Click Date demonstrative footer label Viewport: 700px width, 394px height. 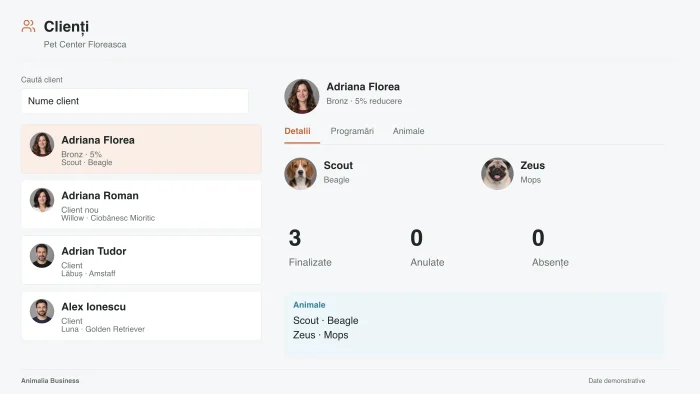point(617,381)
